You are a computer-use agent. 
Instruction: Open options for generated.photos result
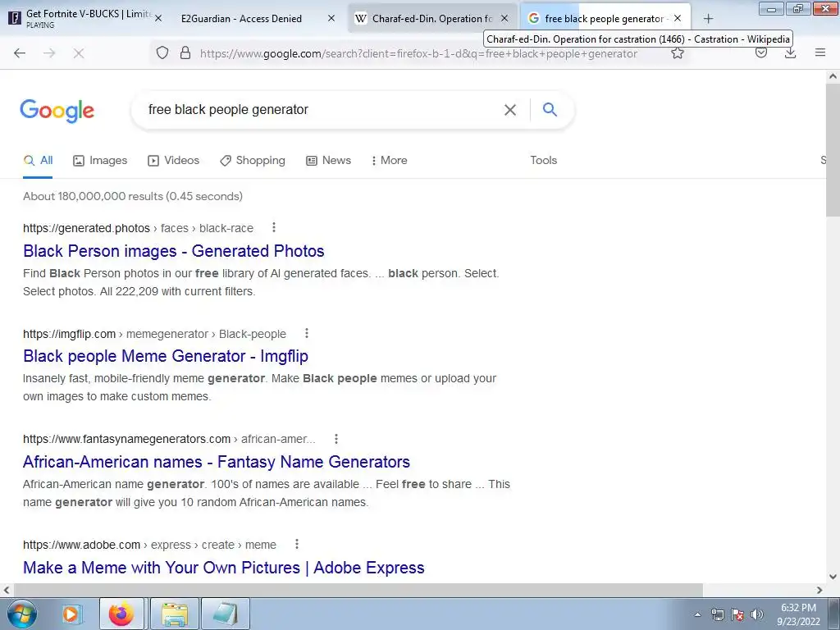tap(274, 227)
